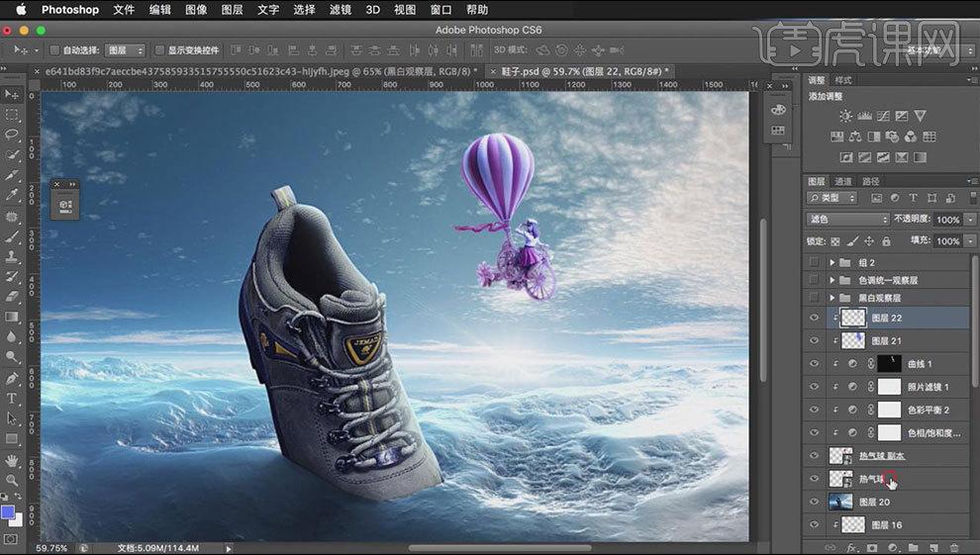The width and height of the screenshot is (980, 555).
Task: Add a Curves adjustment from Adjustments panel
Action: click(x=883, y=116)
